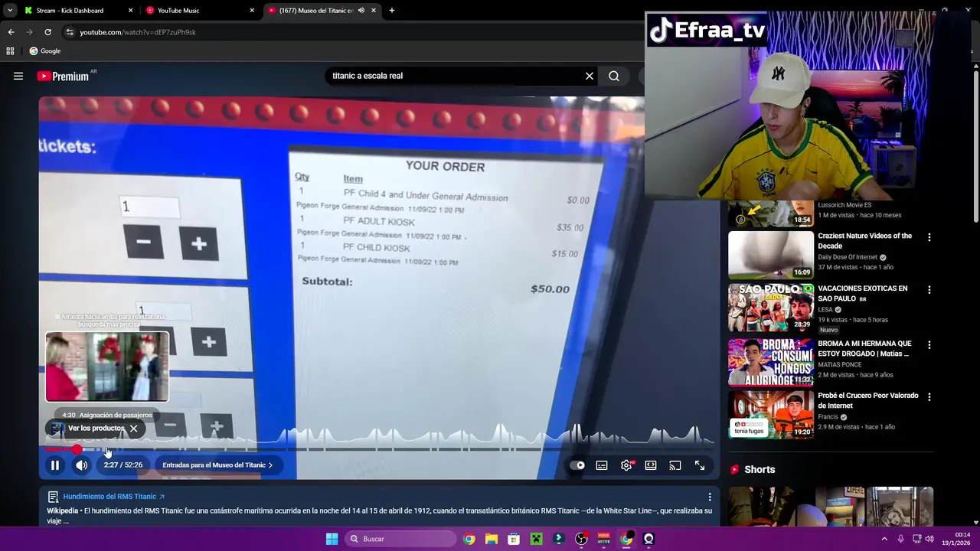Image resolution: width=980 pixels, height=551 pixels.
Task: Turn on subtitles in the player
Action: click(x=602, y=465)
